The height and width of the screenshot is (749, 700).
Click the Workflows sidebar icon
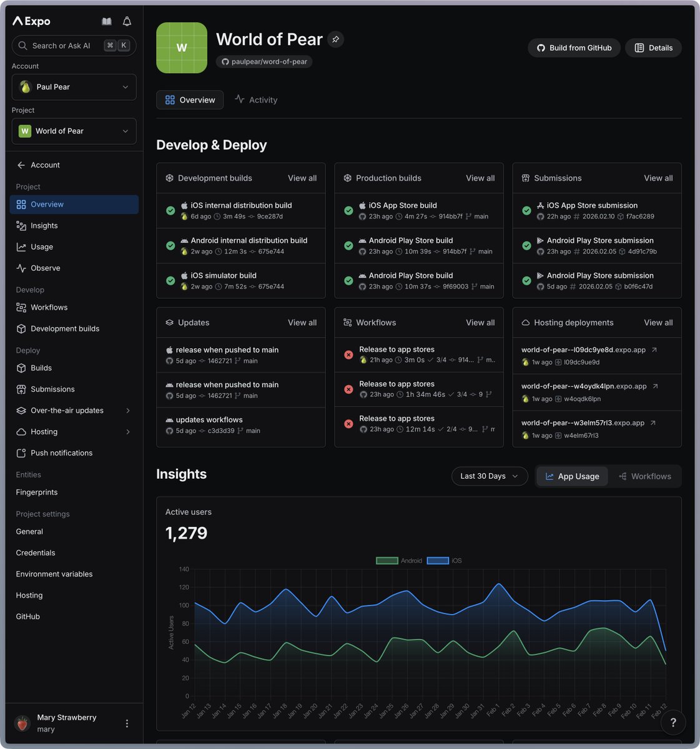pyautogui.click(x=21, y=308)
